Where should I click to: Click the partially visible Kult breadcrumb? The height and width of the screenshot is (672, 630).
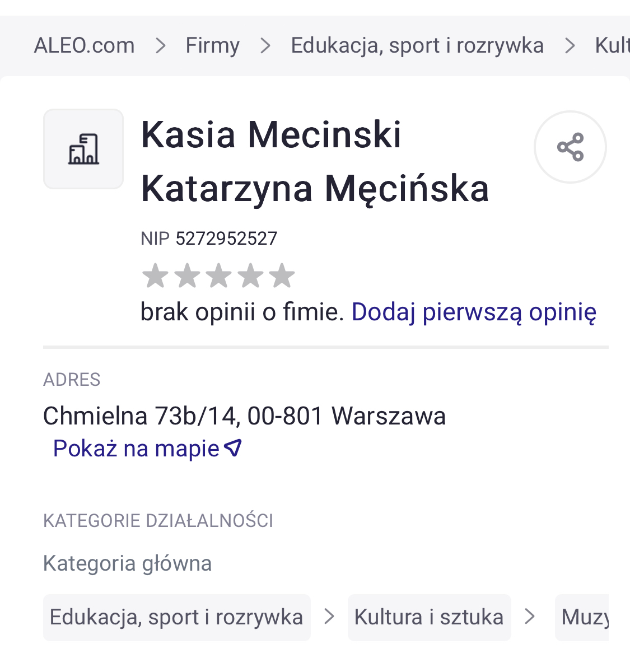tap(612, 45)
